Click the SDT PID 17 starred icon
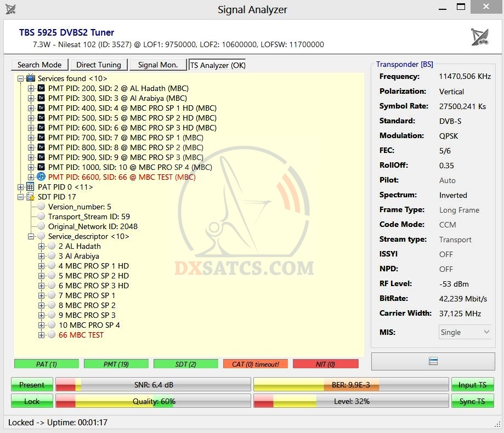The width and height of the screenshot is (504, 433). click(x=31, y=197)
